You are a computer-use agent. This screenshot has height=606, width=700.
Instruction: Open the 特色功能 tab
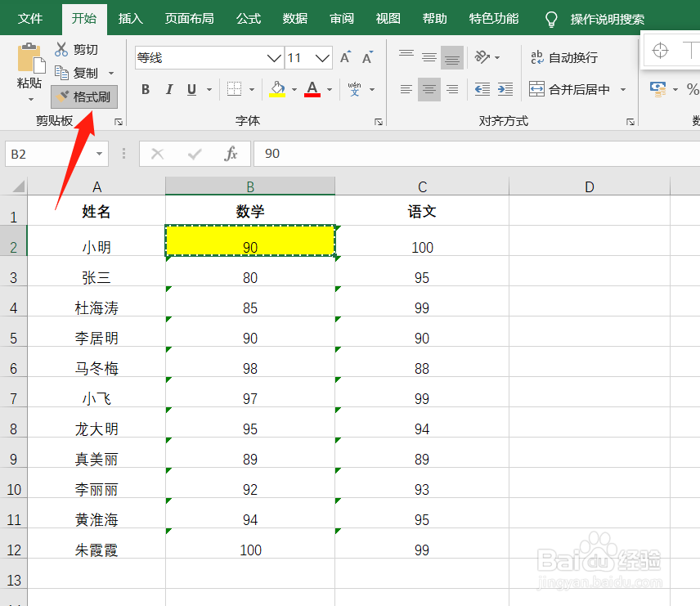coord(493,18)
